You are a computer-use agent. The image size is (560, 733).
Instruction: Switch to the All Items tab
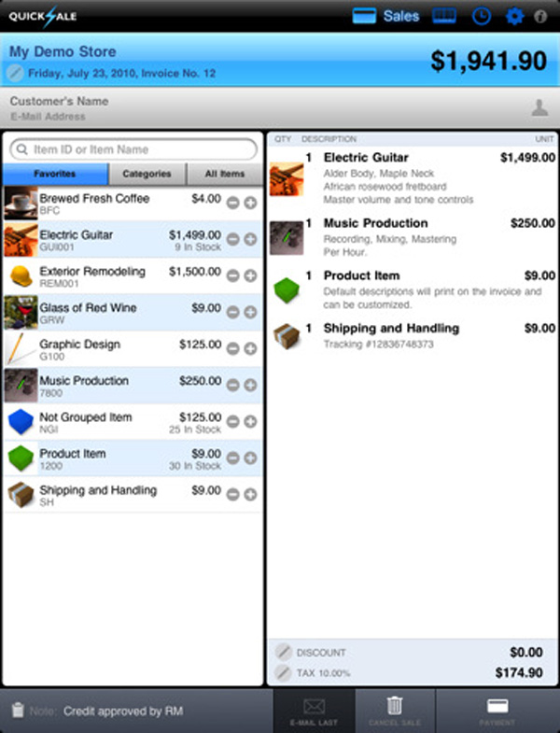[x=224, y=174]
